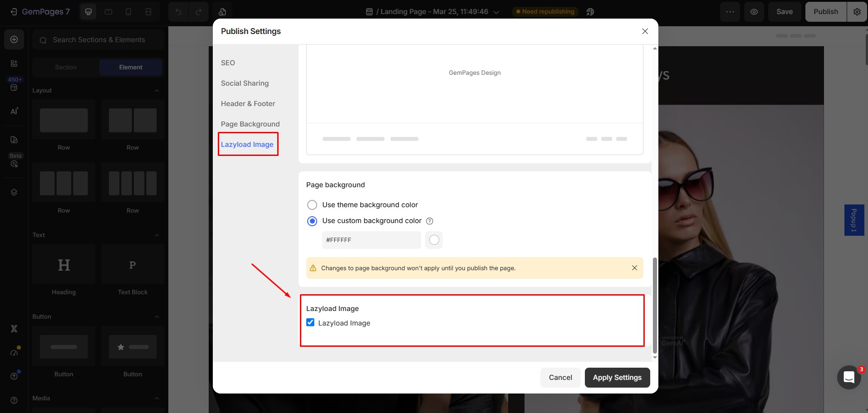The height and width of the screenshot is (413, 868).
Task: Open the layers icon in sidebar
Action: coord(14,192)
